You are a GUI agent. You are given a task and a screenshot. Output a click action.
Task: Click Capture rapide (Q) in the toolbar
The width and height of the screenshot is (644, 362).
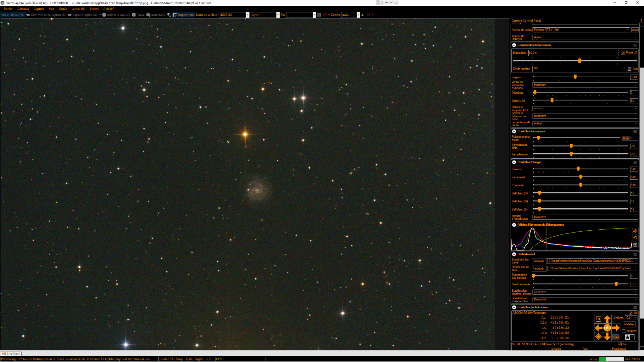(x=82, y=15)
